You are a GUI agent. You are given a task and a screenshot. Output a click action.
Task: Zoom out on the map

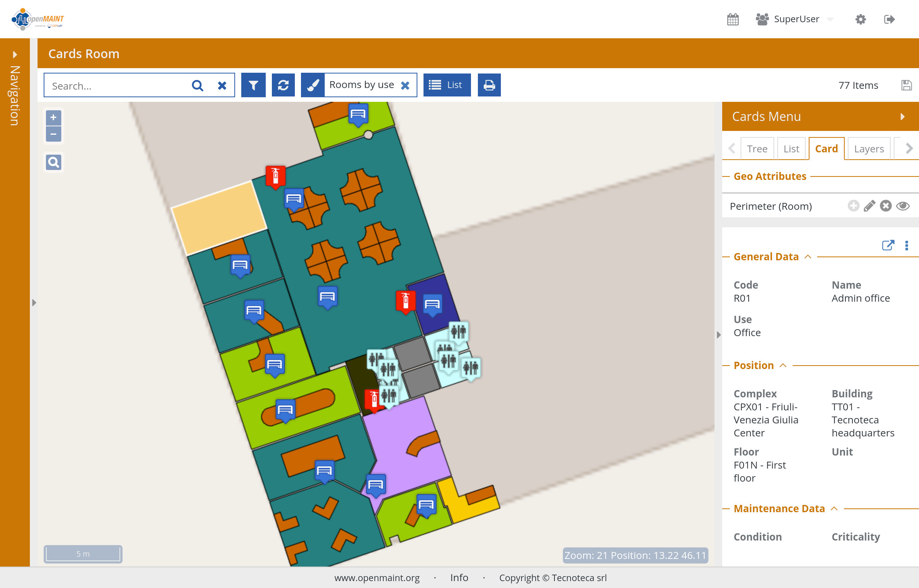point(54,134)
